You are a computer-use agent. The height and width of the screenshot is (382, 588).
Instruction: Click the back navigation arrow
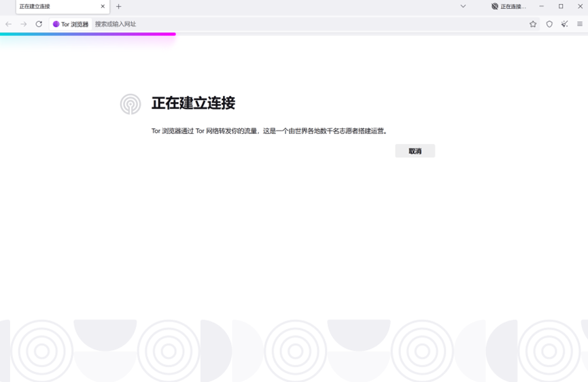[x=9, y=24]
